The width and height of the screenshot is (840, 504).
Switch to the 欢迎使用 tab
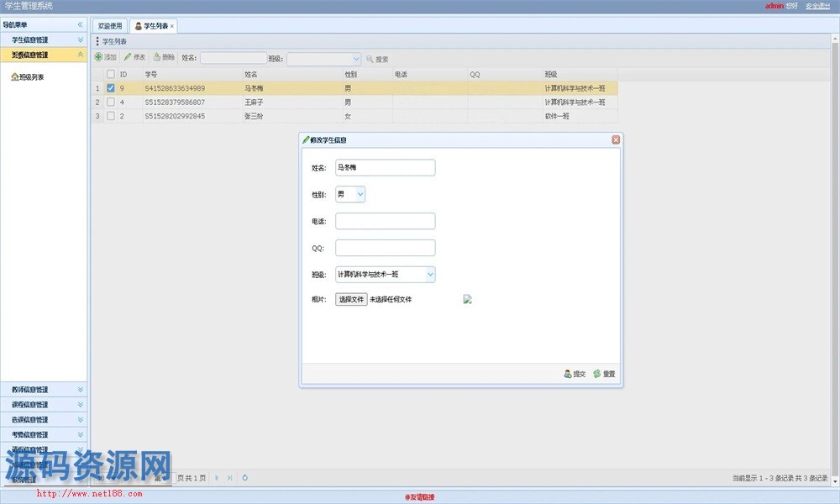110,26
